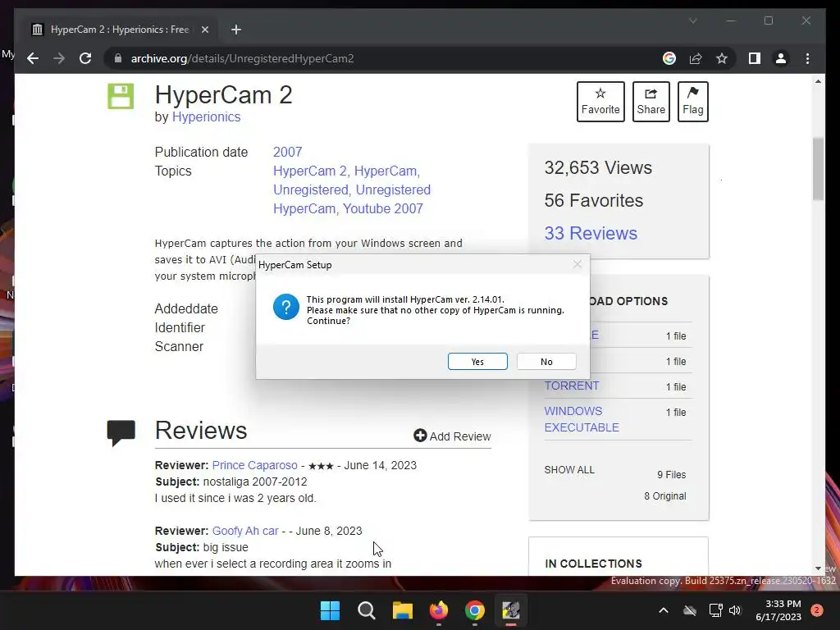Open Firefox from taskbar
Viewport: 840px width, 630px height.
(x=439, y=610)
